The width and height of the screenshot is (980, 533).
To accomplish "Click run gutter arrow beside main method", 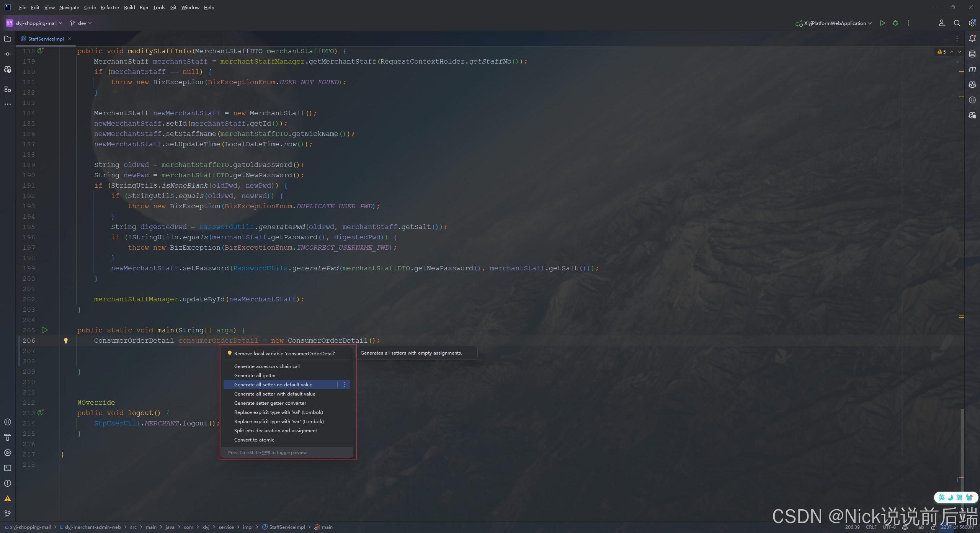I will pos(44,330).
